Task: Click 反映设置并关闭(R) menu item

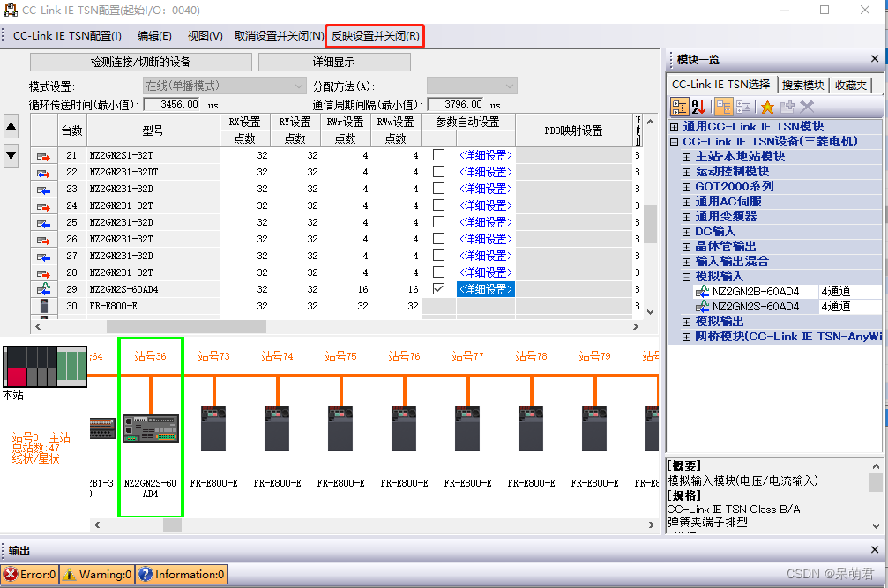Action: pos(376,35)
